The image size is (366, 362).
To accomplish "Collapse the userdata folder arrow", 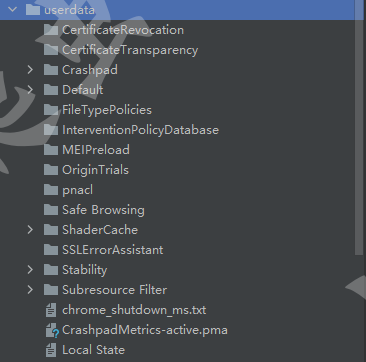I will click(x=13, y=9).
